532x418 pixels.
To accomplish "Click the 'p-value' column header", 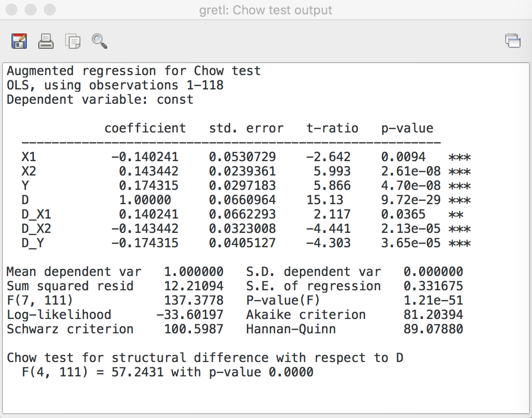I will pos(407,128).
